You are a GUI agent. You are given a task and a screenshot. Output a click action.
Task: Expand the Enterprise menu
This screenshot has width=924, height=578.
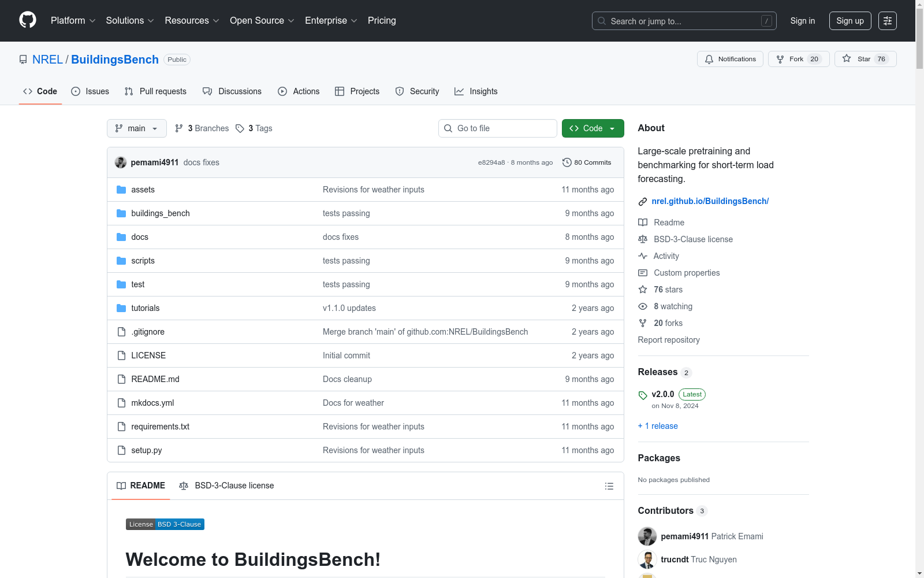pyautogui.click(x=331, y=21)
